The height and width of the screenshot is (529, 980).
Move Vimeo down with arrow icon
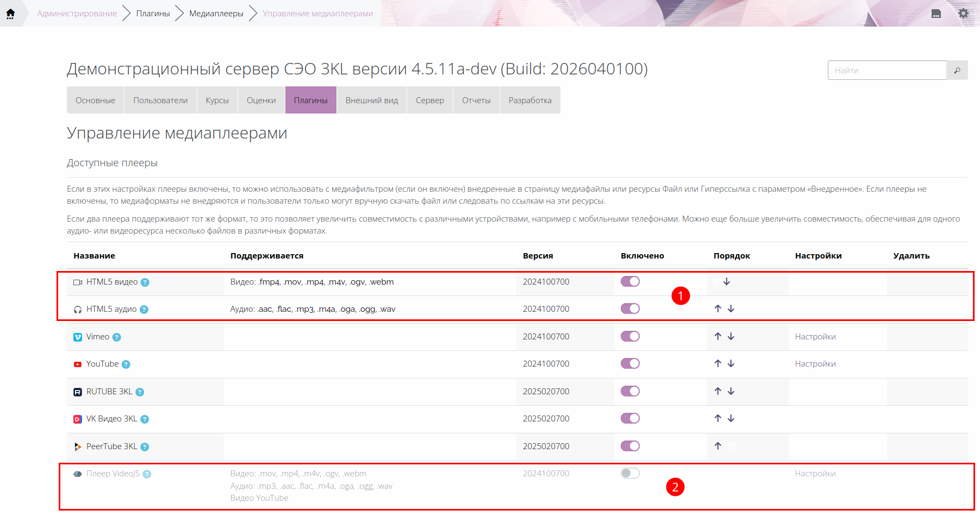[731, 337]
